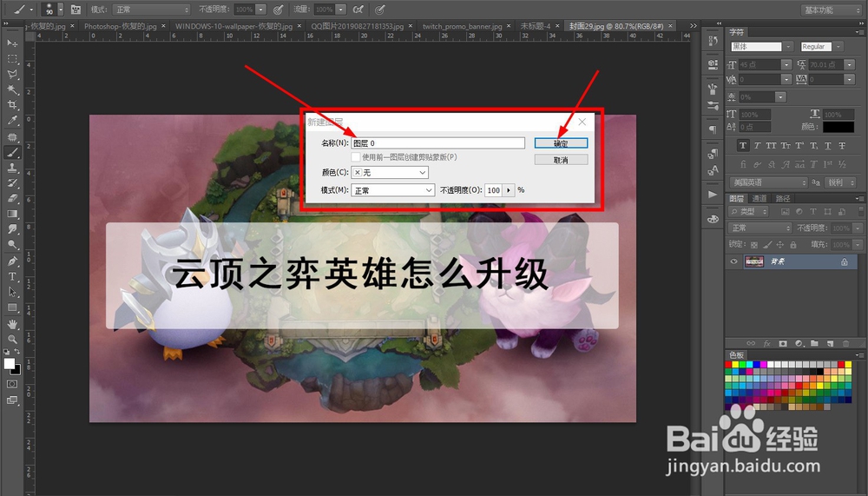Select the Zoom tool
The image size is (868, 496).
12,339
